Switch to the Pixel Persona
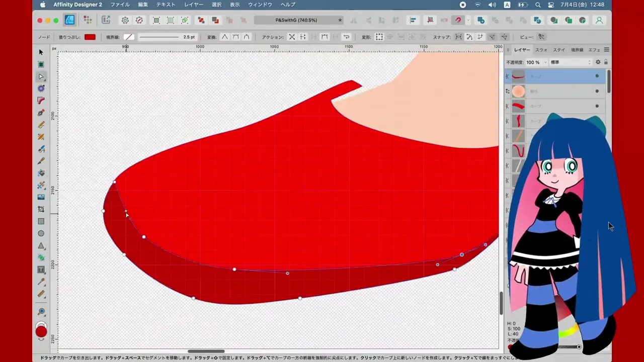The height and width of the screenshot is (362, 644). point(88,20)
